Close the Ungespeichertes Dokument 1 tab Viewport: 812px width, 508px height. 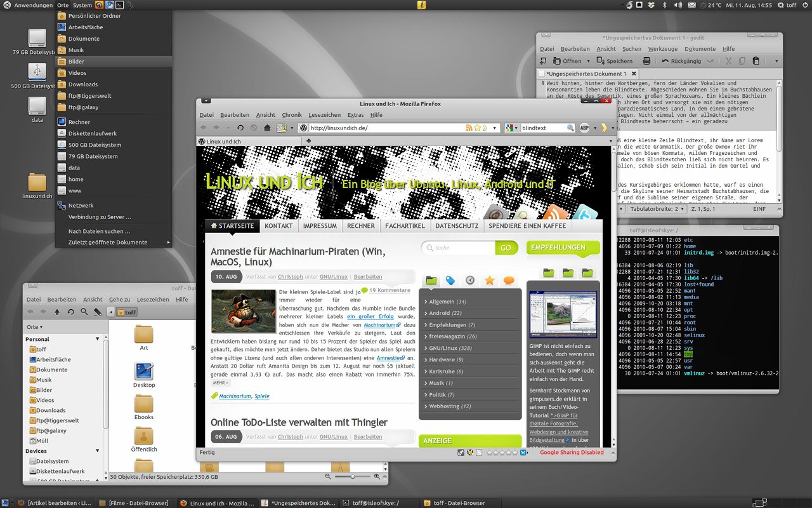tap(634, 74)
